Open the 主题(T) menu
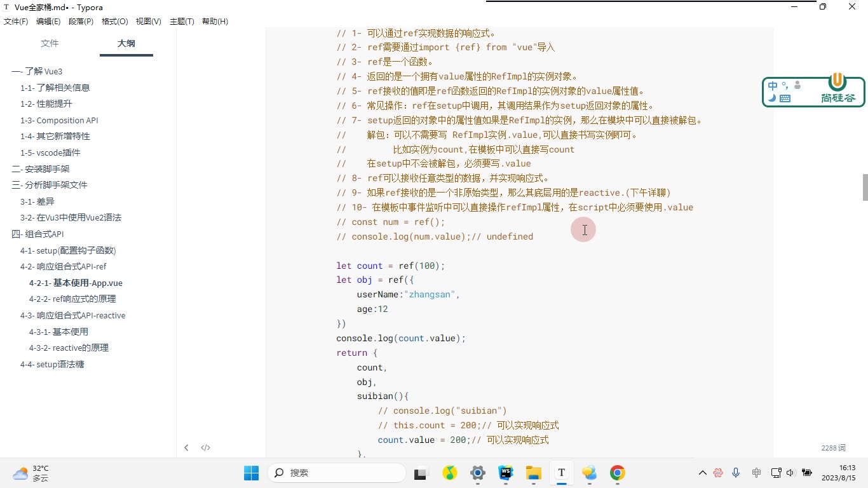Image resolution: width=868 pixels, height=488 pixels. tap(182, 21)
